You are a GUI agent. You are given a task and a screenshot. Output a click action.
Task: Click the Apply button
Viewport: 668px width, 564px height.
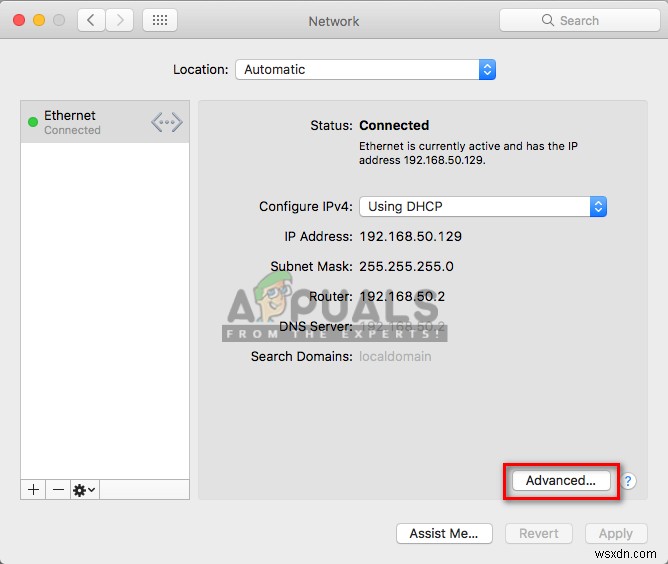pos(616,533)
